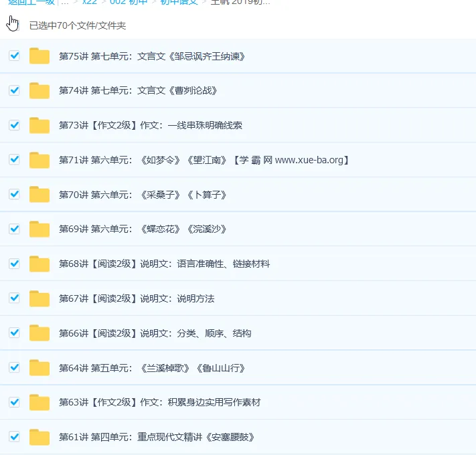The height and width of the screenshot is (455, 476).
Task: Open folder name 第69讲《蝶恋花》《浣溪沙》
Action: pyautogui.click(x=143, y=230)
